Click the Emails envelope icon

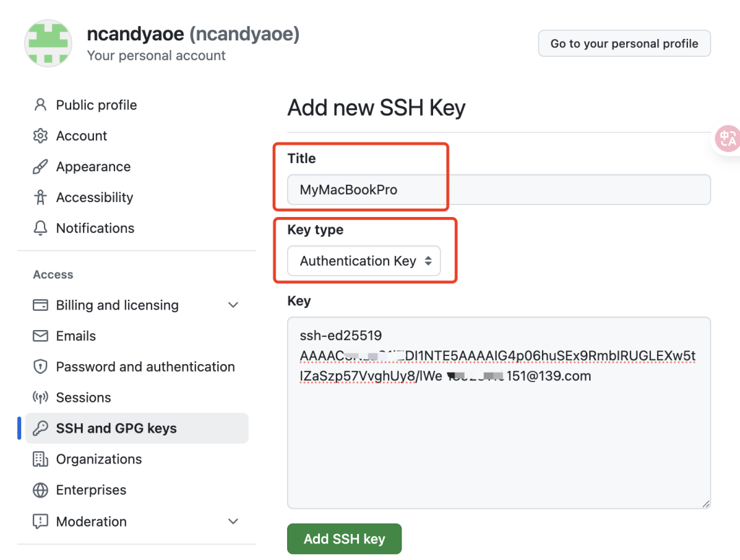(40, 336)
